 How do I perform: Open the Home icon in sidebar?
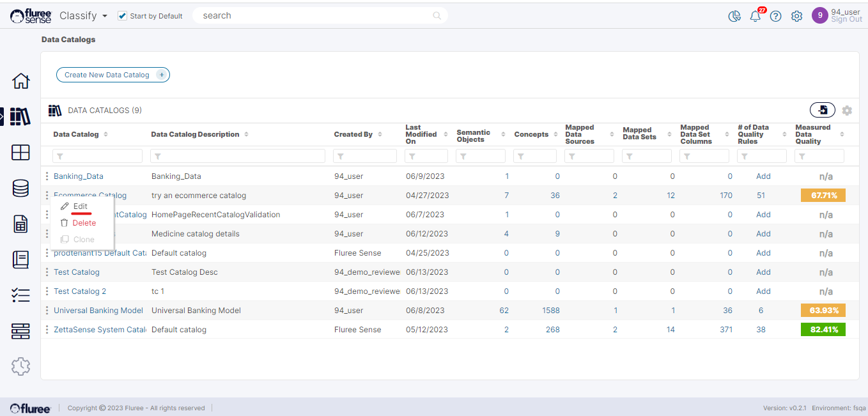(x=20, y=81)
